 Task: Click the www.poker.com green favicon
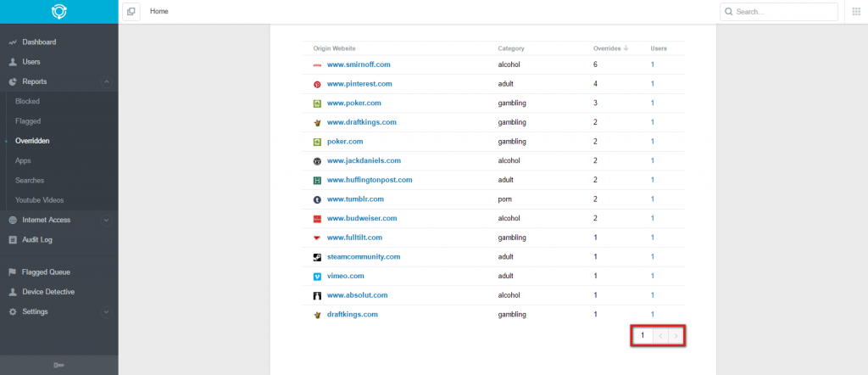click(317, 104)
